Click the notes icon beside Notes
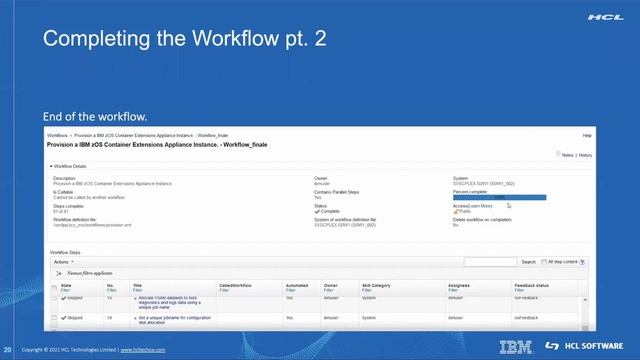Screen dimensions: 640x360 558,154
